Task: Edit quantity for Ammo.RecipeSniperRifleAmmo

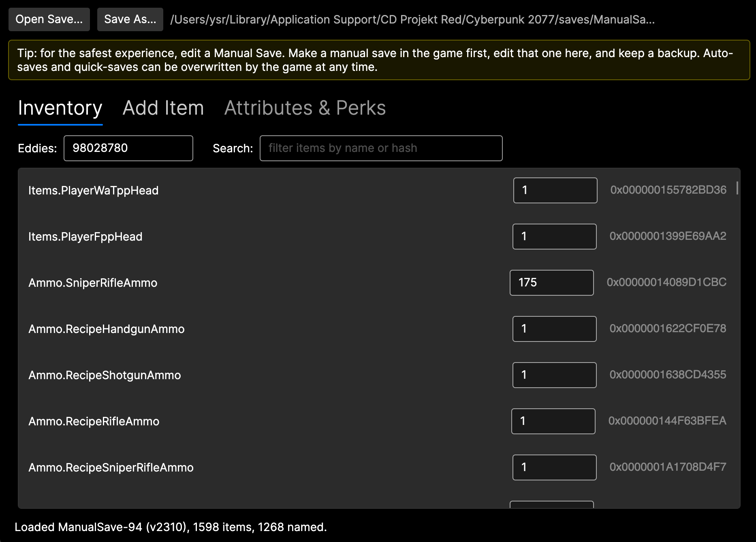Action: click(x=555, y=467)
